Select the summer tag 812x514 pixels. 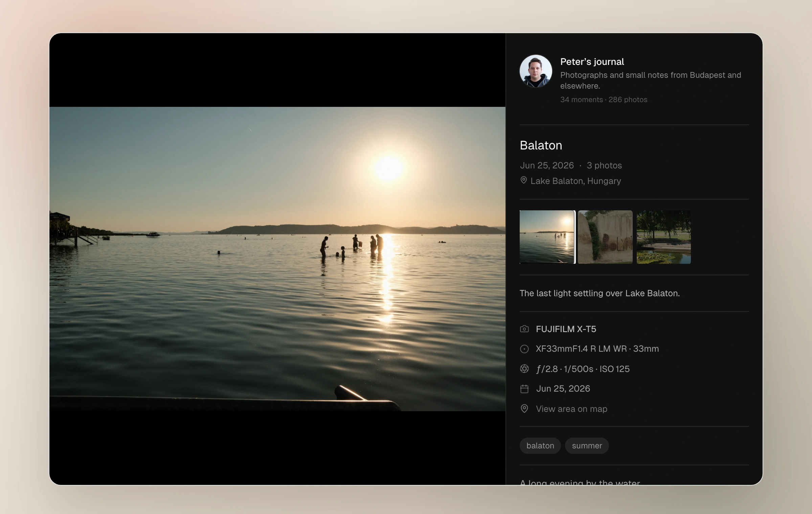587,446
